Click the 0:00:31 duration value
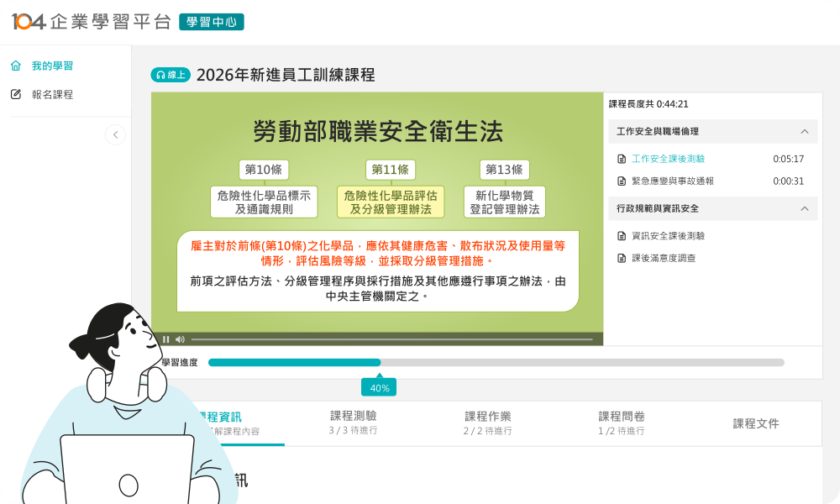The height and width of the screenshot is (504, 840). coord(788,181)
